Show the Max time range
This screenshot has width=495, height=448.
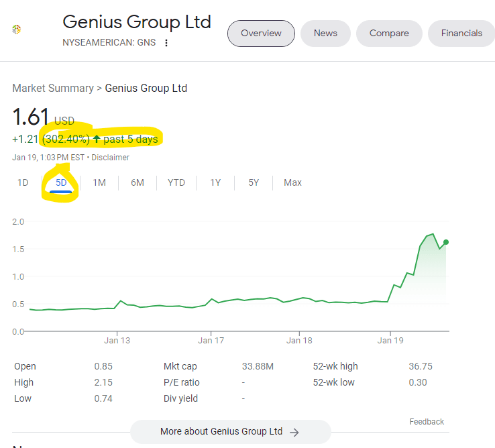292,182
